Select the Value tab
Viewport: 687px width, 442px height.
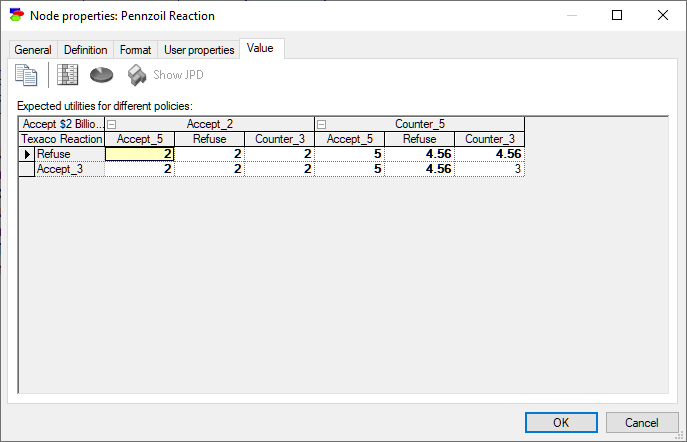[260, 48]
